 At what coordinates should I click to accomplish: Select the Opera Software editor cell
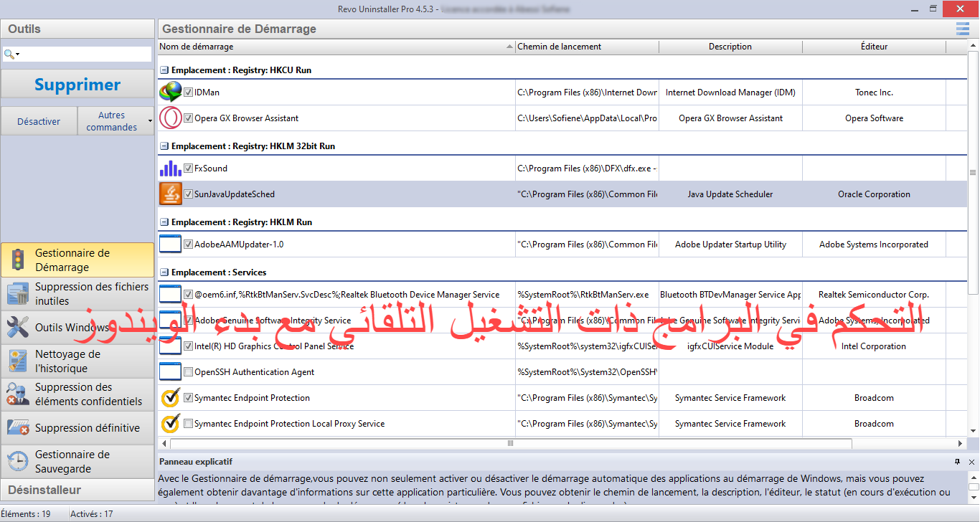point(874,118)
